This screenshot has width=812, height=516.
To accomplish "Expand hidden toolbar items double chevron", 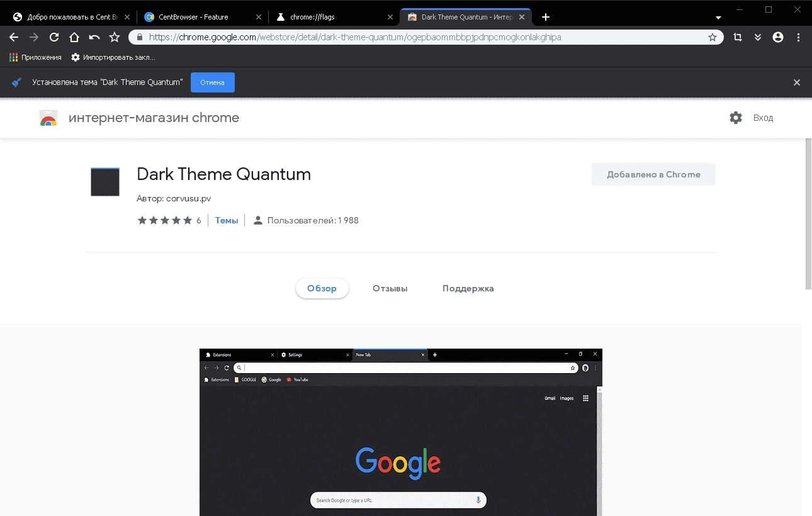I will [758, 37].
